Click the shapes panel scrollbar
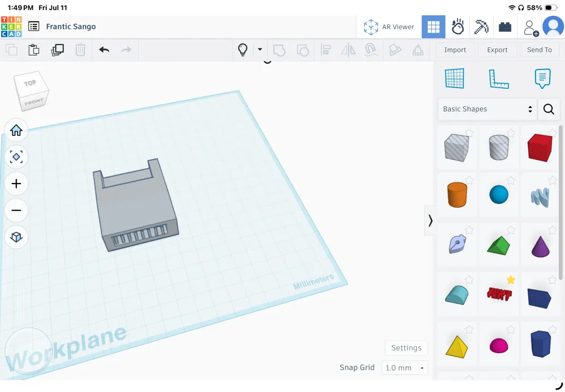This screenshot has width=565, height=392. pyautogui.click(x=560, y=202)
